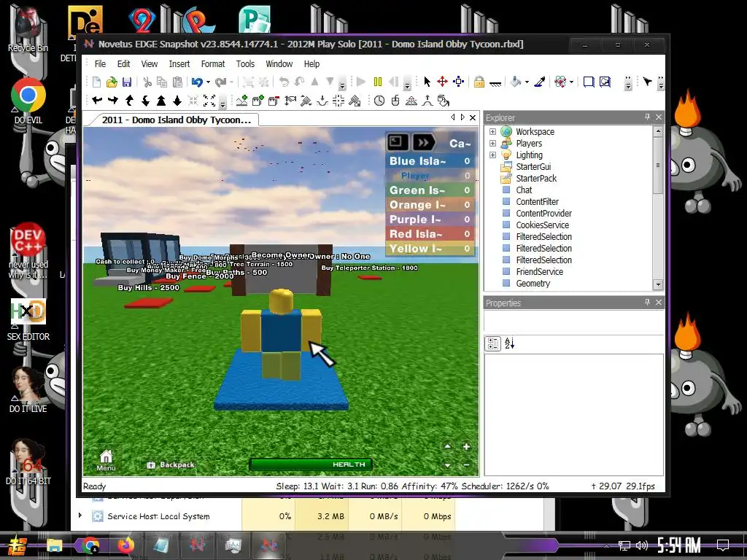Close the Domo Island document tab
The height and width of the screenshot is (560, 747).
(x=473, y=117)
